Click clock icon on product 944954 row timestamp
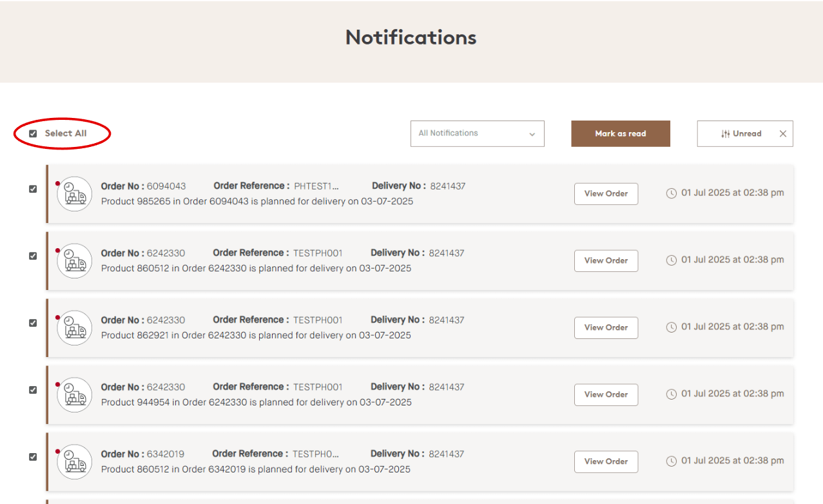This screenshot has height=504, width=823. pos(672,394)
